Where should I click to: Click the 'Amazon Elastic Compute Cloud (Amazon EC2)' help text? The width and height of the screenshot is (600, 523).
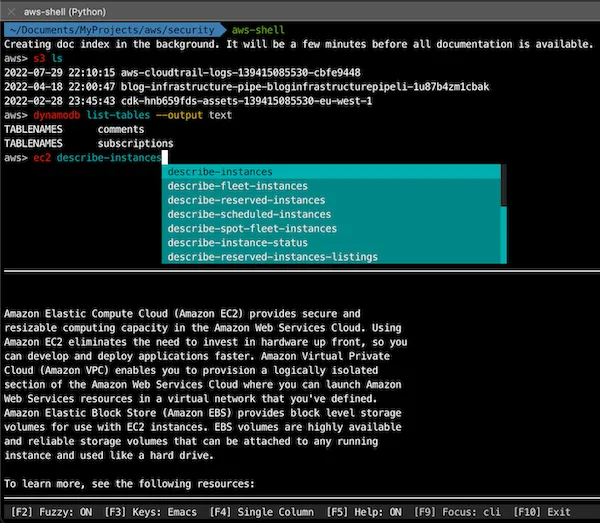click(x=124, y=314)
